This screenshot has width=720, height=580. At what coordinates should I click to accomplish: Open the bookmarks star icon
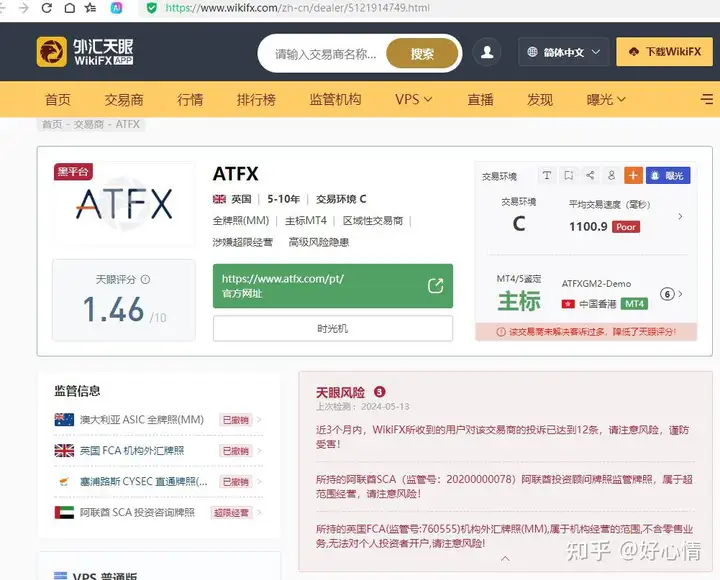click(x=90, y=8)
